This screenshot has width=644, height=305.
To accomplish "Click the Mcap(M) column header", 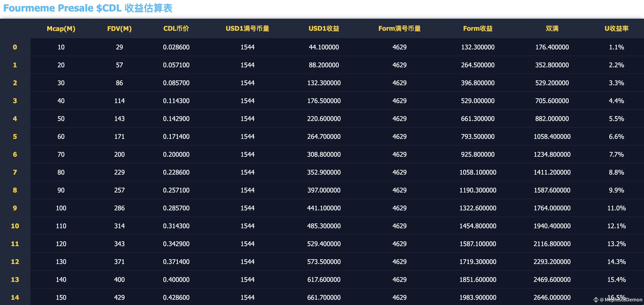I will coord(61,29).
